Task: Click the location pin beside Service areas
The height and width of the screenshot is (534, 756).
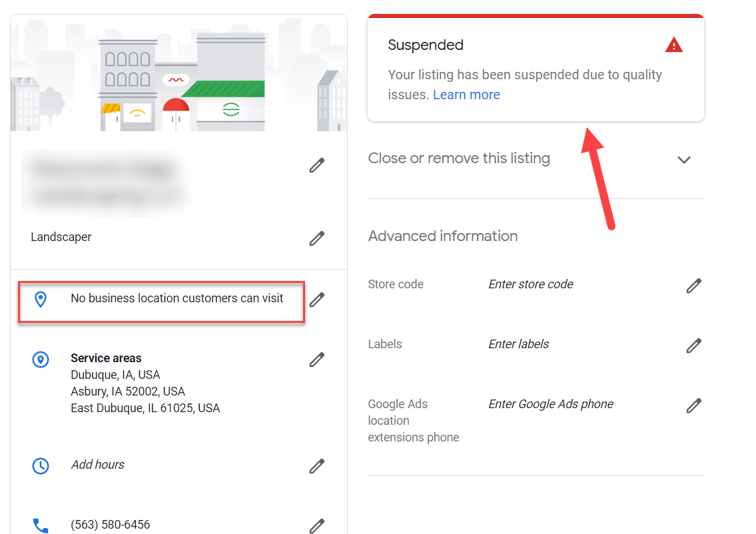Action: pos(41,360)
